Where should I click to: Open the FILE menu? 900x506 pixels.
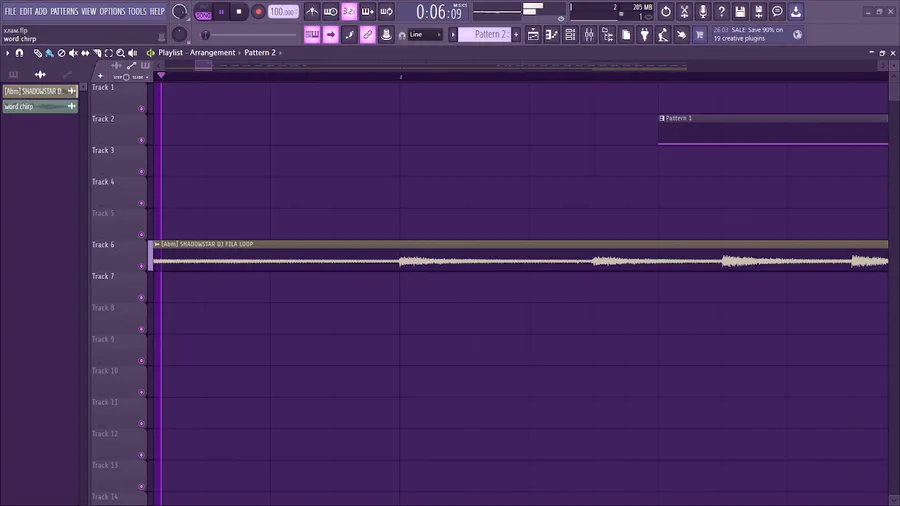pos(10,11)
